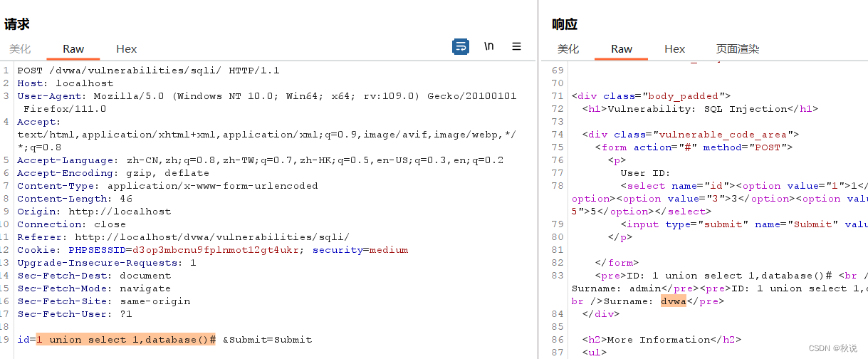Switch response view to 美化 tab

point(568,49)
